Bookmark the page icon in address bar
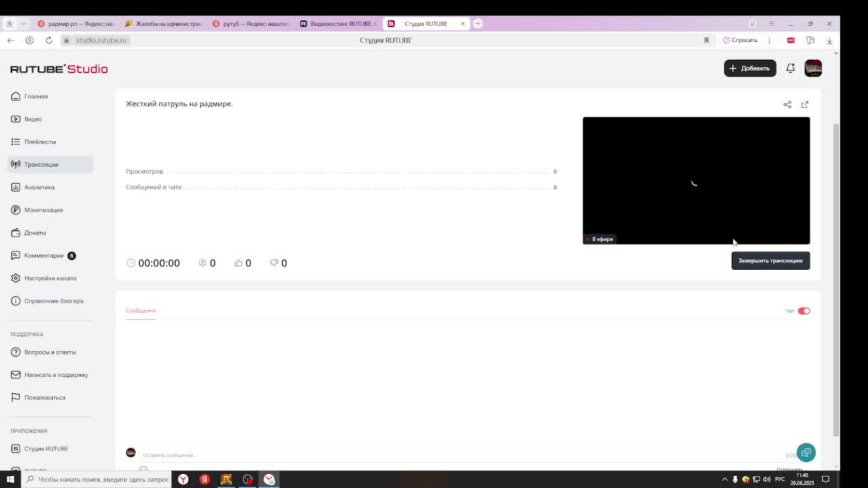The image size is (868, 488). point(707,41)
